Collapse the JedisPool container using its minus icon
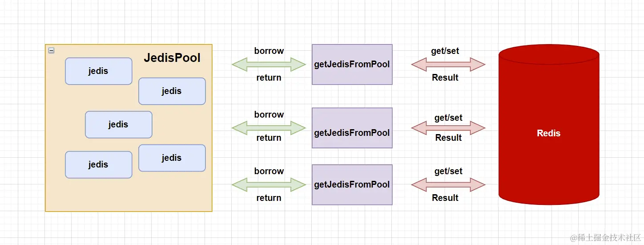 point(51,50)
